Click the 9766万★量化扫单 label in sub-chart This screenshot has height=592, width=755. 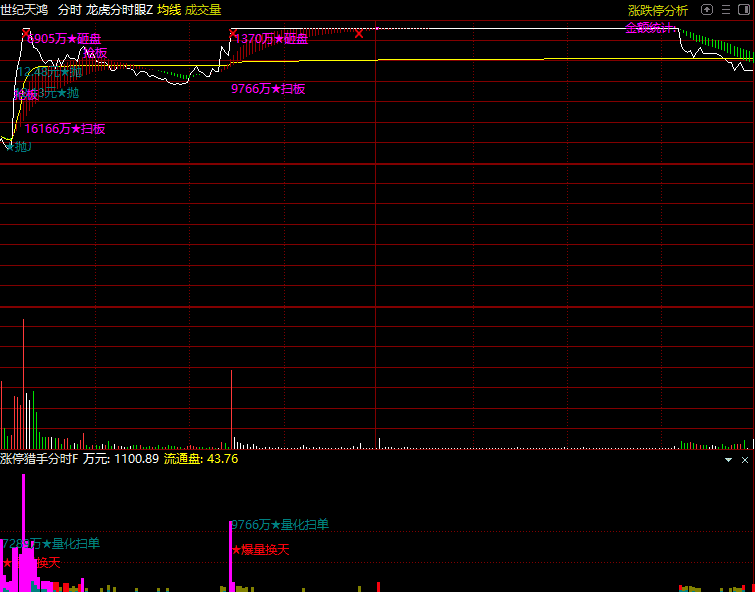pyautogui.click(x=280, y=524)
